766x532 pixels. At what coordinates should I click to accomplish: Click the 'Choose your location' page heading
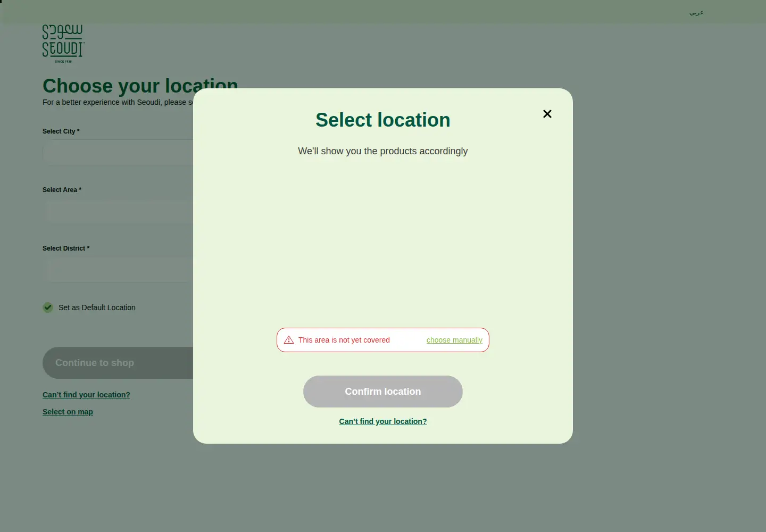[x=140, y=86]
